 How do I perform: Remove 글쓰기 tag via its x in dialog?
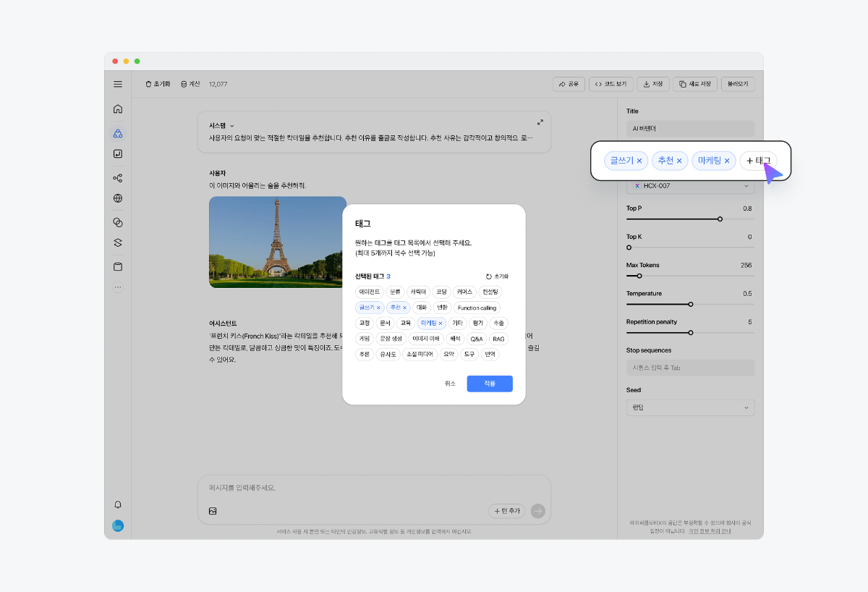378,308
